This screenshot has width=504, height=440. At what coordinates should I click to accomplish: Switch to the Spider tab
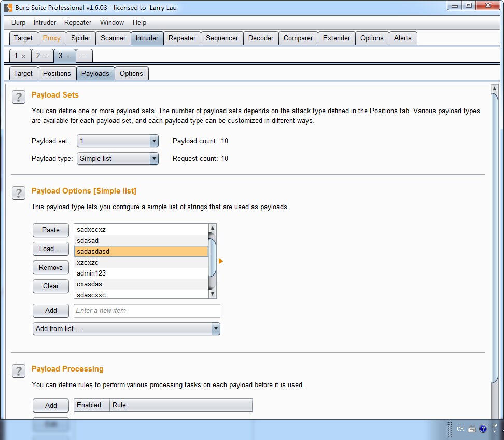(x=81, y=38)
